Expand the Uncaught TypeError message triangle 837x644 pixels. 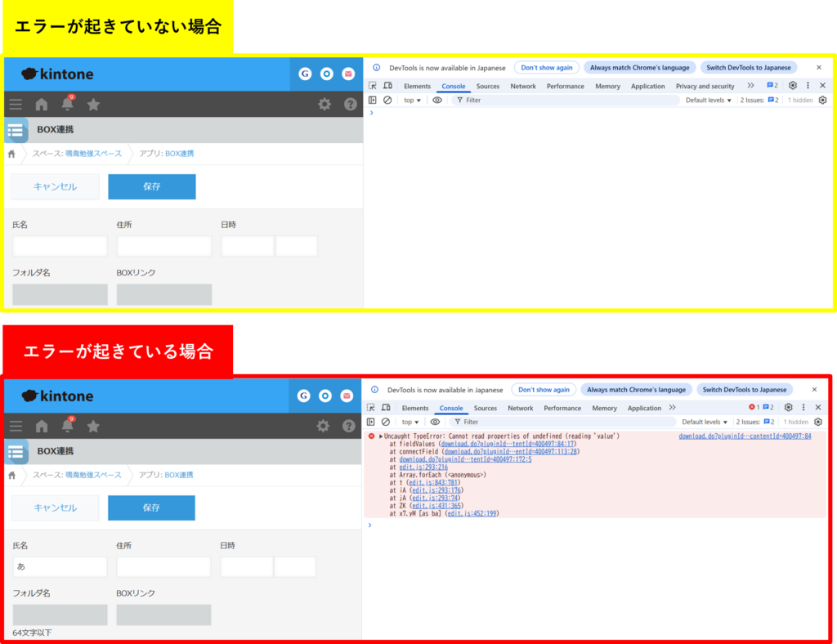click(381, 436)
